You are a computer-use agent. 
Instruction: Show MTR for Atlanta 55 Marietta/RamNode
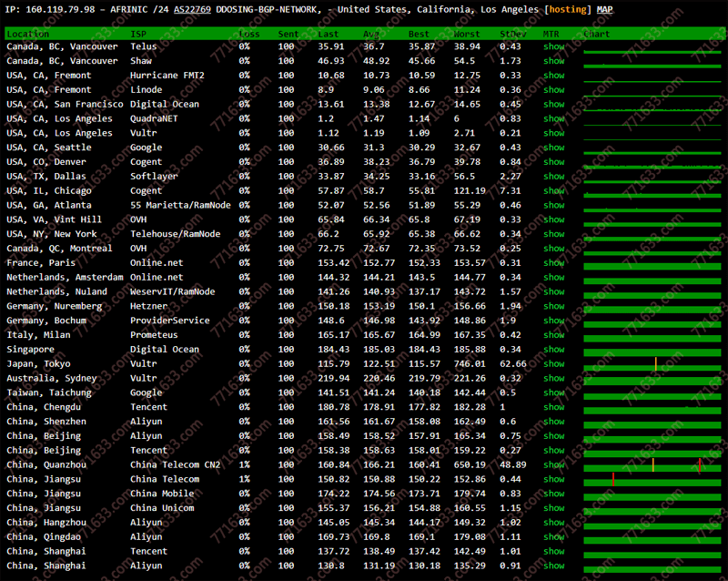click(x=554, y=205)
